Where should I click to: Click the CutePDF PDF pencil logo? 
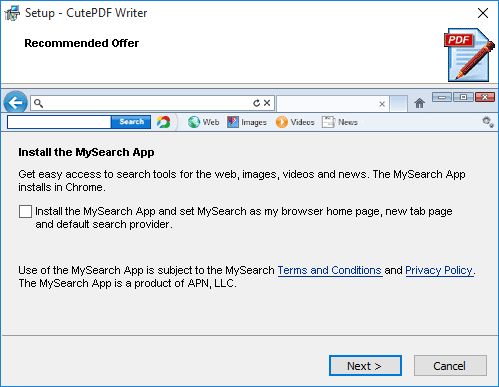(469, 55)
